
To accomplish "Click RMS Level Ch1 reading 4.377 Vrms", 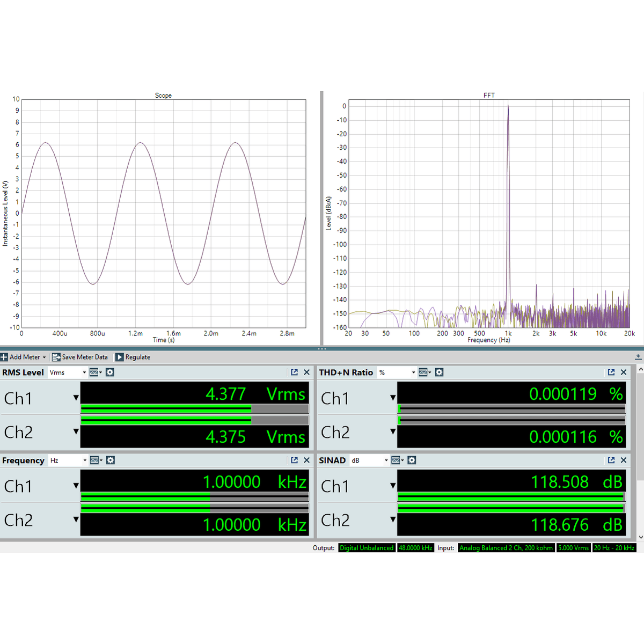I will [x=255, y=394].
